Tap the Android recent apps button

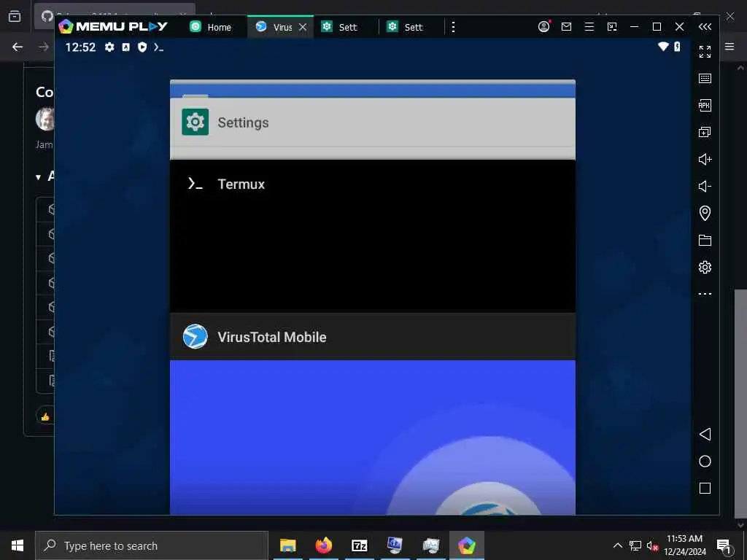pyautogui.click(x=705, y=488)
